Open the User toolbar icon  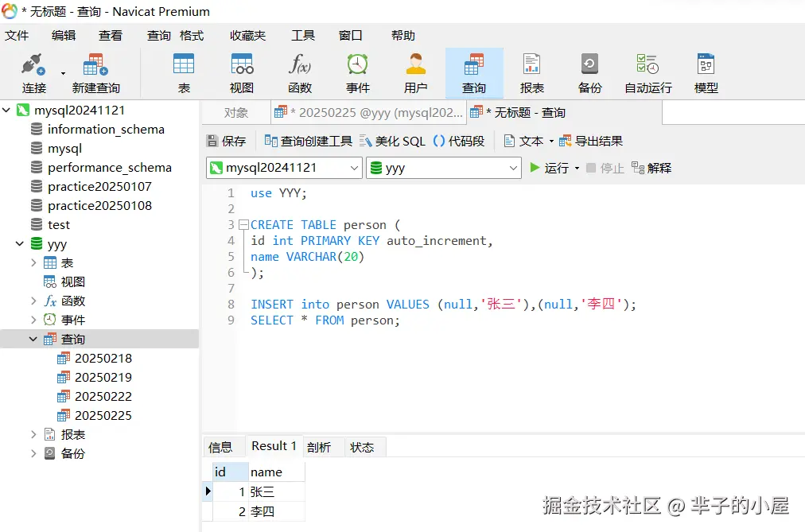click(416, 64)
